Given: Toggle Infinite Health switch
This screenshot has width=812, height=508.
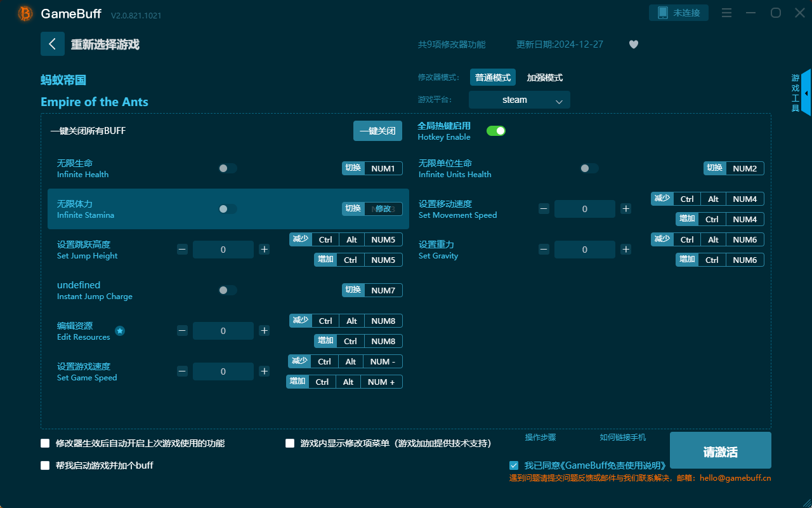Looking at the screenshot, I should [x=228, y=168].
